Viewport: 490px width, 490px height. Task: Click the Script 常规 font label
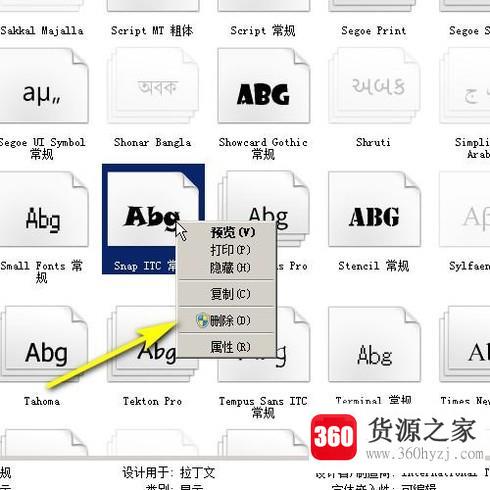(x=263, y=31)
